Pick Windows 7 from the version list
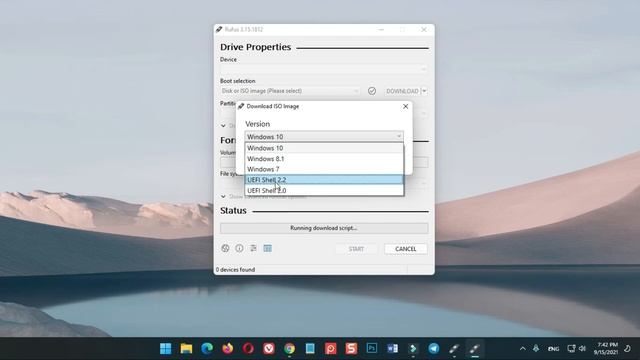This screenshot has width=640, height=360. pyautogui.click(x=324, y=169)
